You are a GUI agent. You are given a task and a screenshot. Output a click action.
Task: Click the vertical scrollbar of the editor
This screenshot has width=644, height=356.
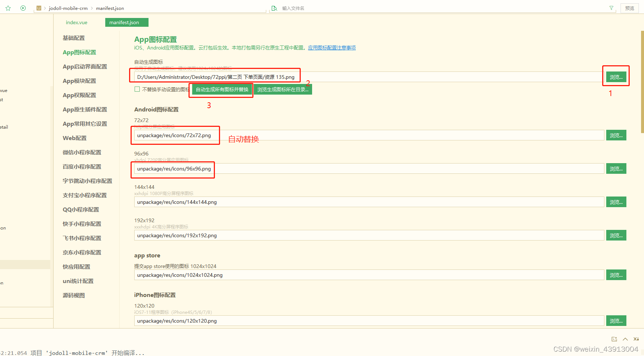[x=642, y=82]
